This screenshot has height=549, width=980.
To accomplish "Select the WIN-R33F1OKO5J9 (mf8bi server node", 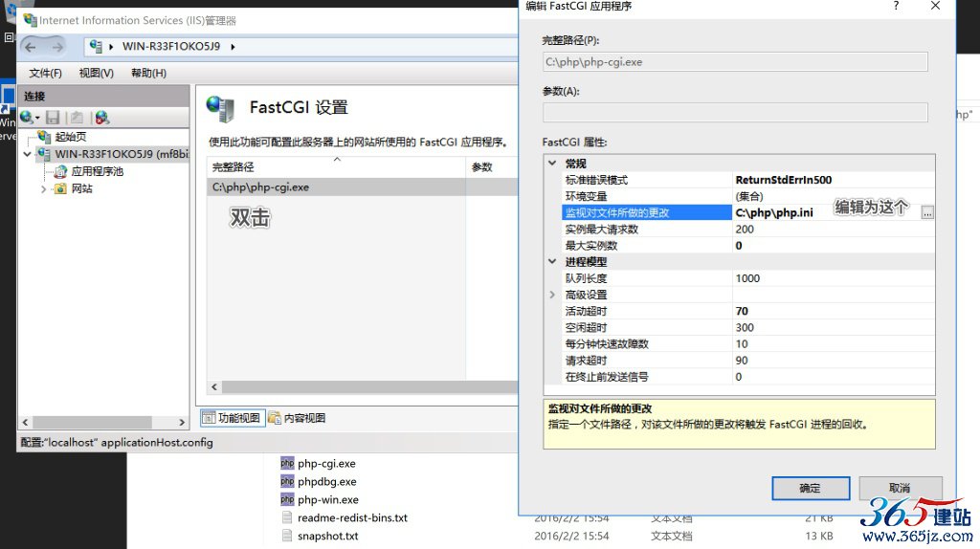I will tap(122, 154).
